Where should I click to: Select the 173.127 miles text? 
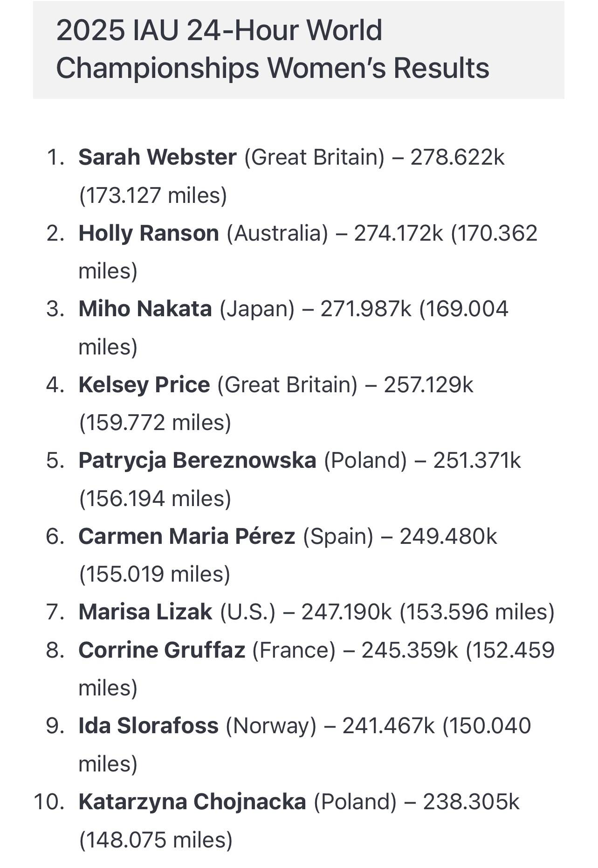(153, 195)
